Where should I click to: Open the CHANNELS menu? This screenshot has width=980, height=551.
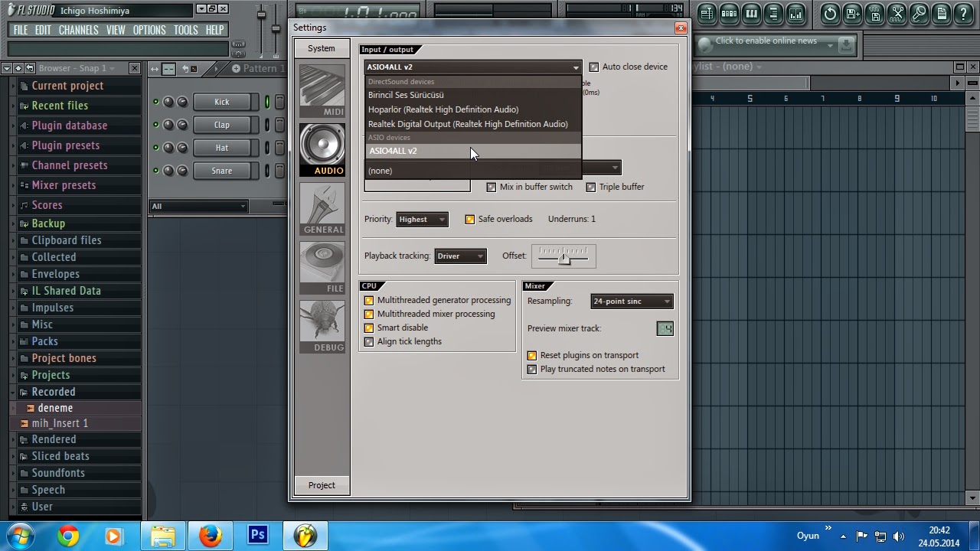coord(78,30)
